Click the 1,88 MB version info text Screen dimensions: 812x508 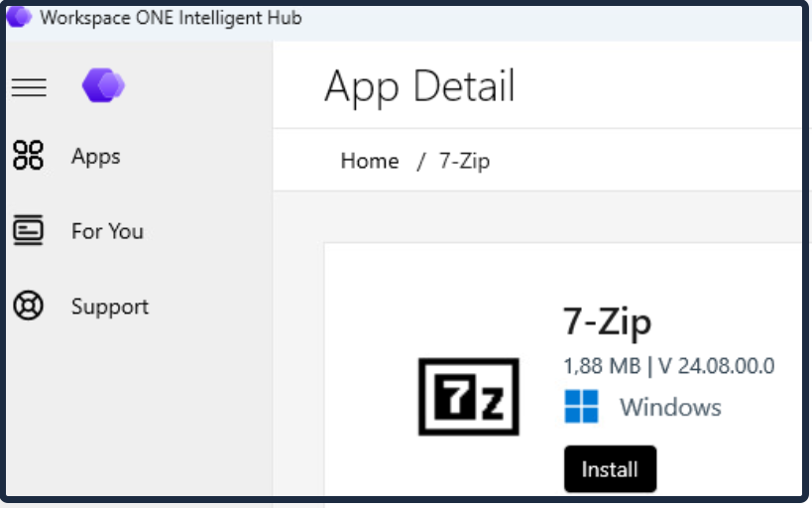669,366
